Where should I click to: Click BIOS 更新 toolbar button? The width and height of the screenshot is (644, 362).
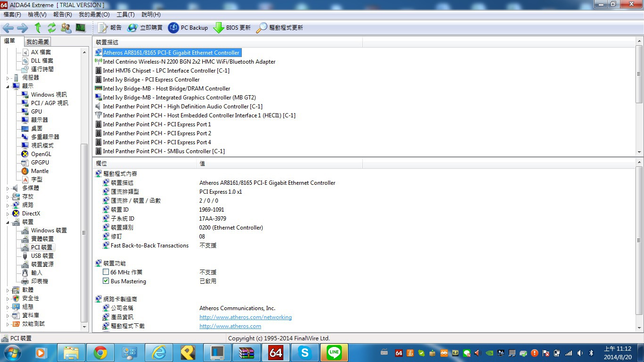[232, 28]
